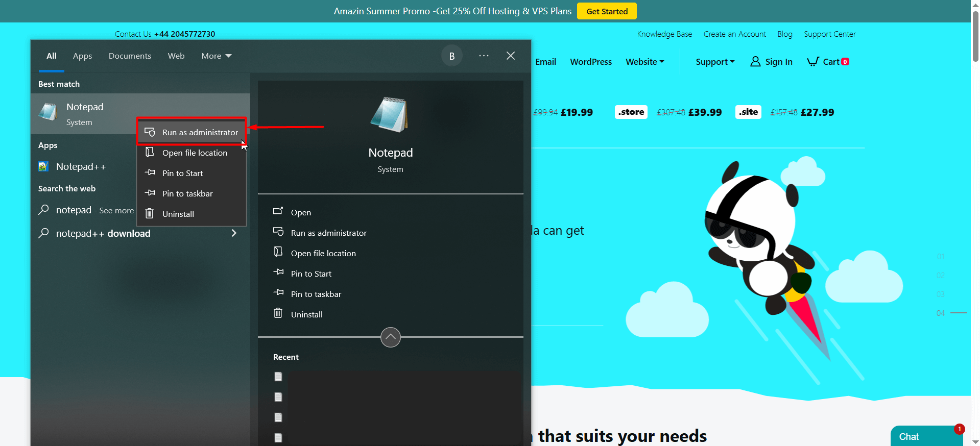980x446 pixels.
Task: Click the Open file location icon in the preview pane
Action: pyautogui.click(x=278, y=252)
